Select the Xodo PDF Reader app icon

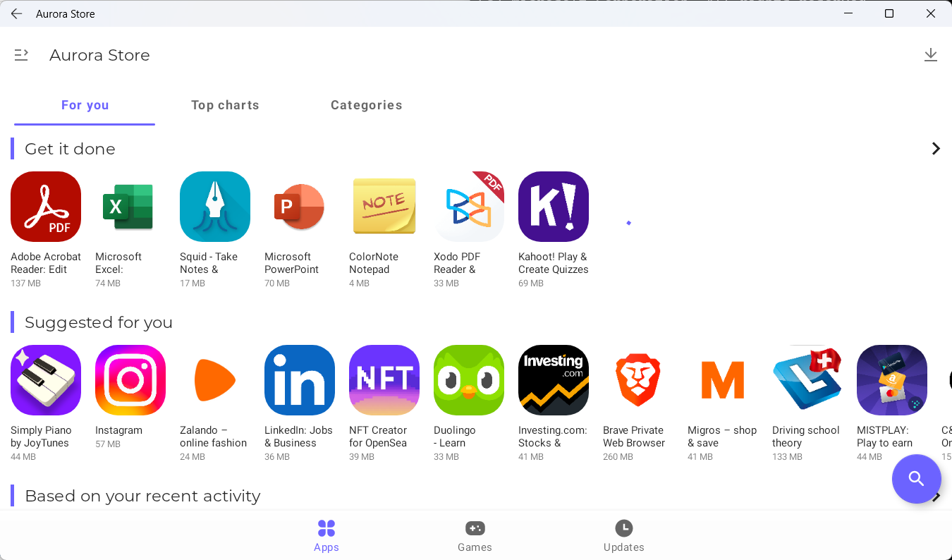(x=469, y=207)
